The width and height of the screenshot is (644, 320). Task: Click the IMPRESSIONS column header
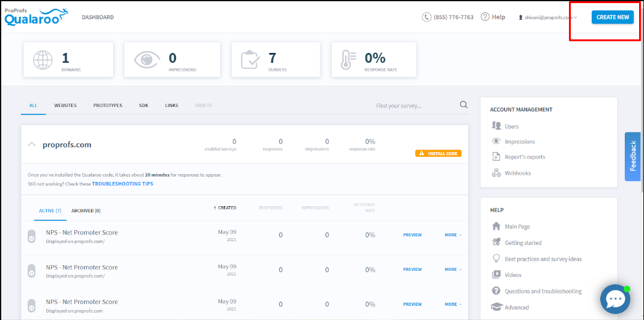tap(316, 208)
